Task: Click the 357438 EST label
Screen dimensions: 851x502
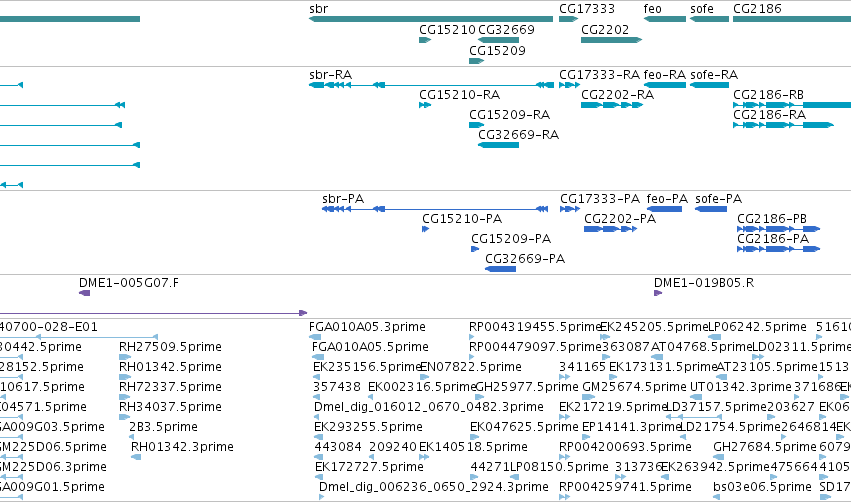Action: click(x=337, y=386)
